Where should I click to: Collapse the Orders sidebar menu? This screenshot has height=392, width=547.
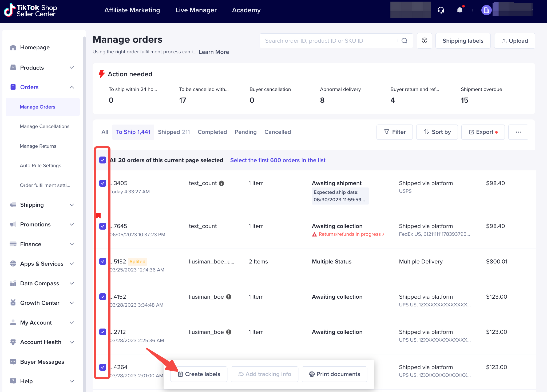pos(72,87)
